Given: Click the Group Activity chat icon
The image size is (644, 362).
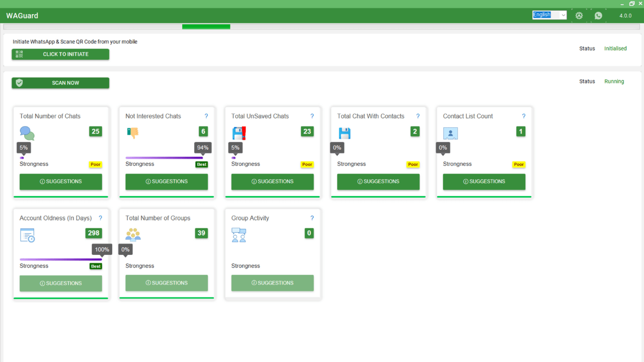Looking at the screenshot, I should click(x=239, y=235).
